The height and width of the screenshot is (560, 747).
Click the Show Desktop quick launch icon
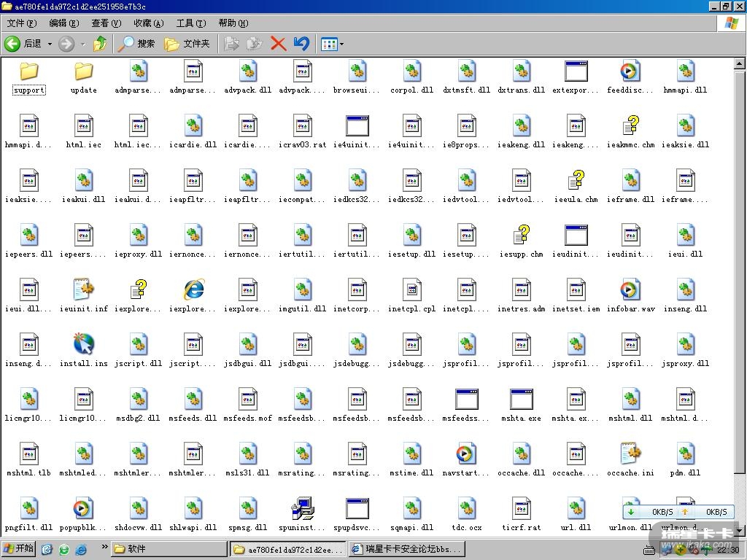tap(47, 549)
